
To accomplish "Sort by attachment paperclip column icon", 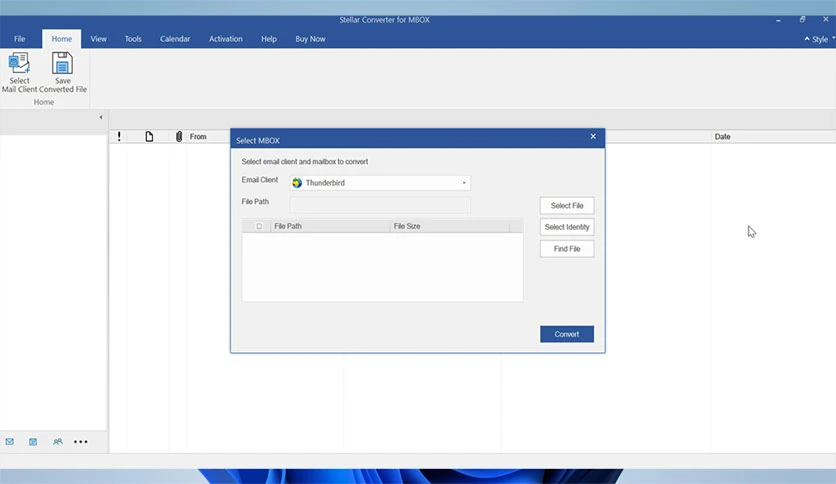I will 179,136.
